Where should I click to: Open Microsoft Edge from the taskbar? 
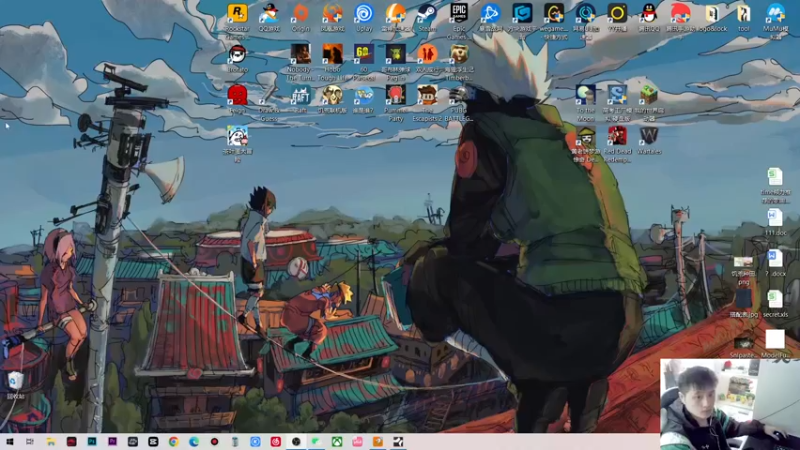tap(194, 442)
